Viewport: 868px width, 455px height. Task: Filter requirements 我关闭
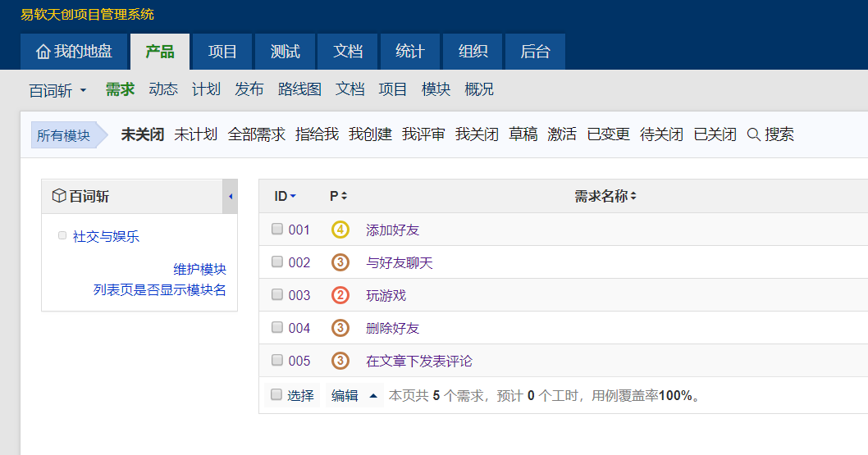[x=477, y=134]
